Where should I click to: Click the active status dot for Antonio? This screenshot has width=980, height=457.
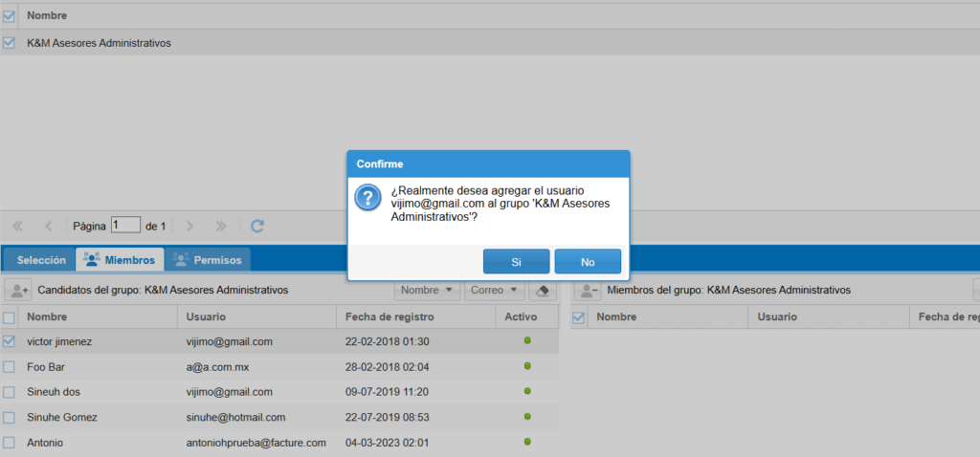coord(527,442)
